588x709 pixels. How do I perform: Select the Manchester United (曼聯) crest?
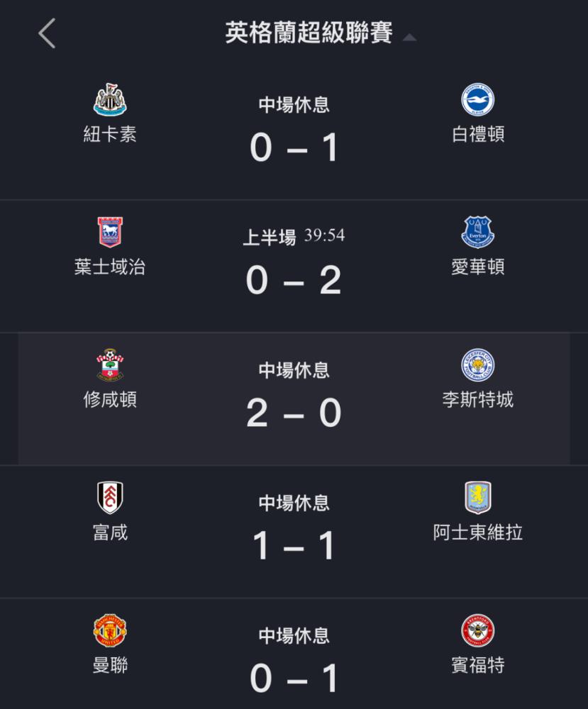(x=110, y=630)
